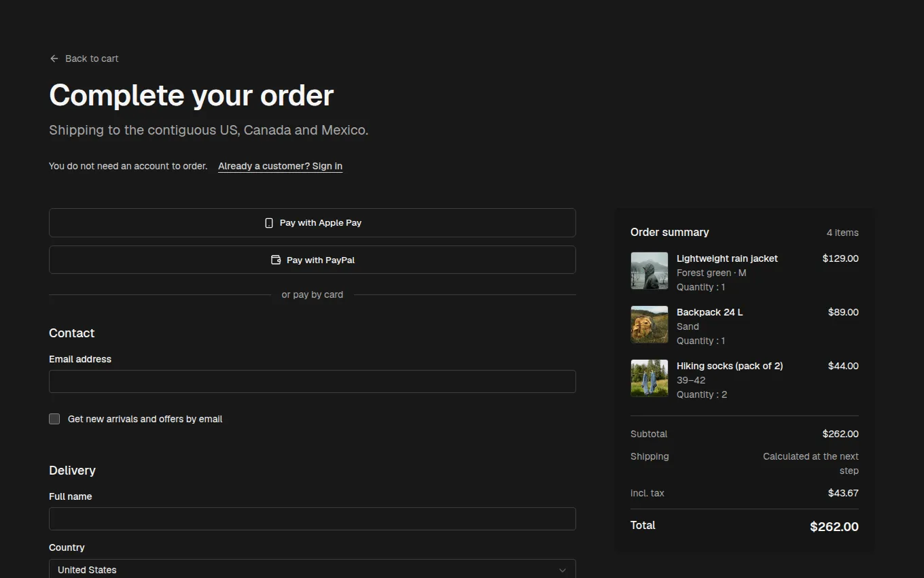Open 'Already a customer? Sign in' link
The height and width of the screenshot is (578, 924).
[280, 166]
